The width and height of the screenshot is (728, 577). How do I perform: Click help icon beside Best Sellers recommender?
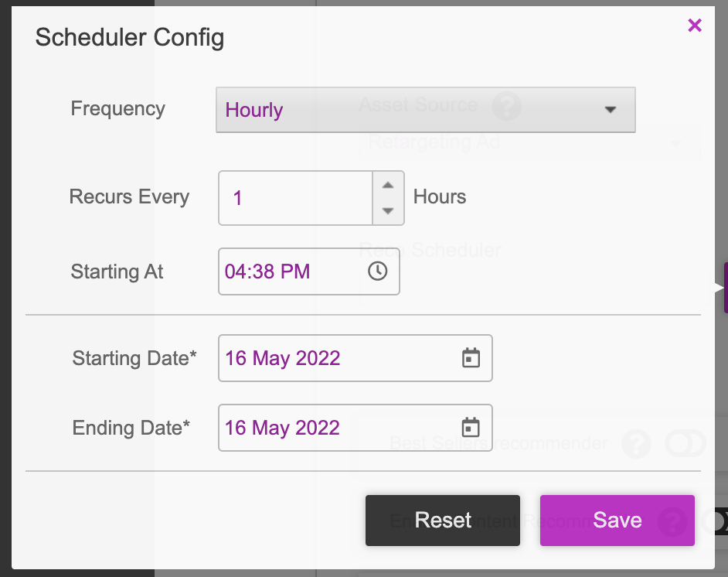pyautogui.click(x=636, y=444)
